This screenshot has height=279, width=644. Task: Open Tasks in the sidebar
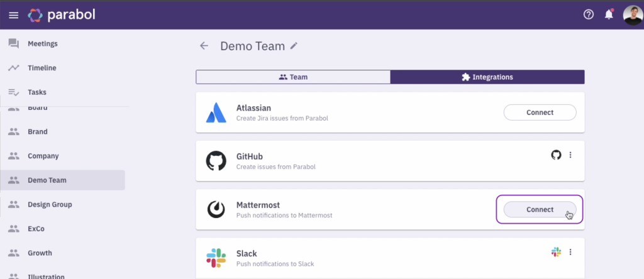click(x=62, y=92)
